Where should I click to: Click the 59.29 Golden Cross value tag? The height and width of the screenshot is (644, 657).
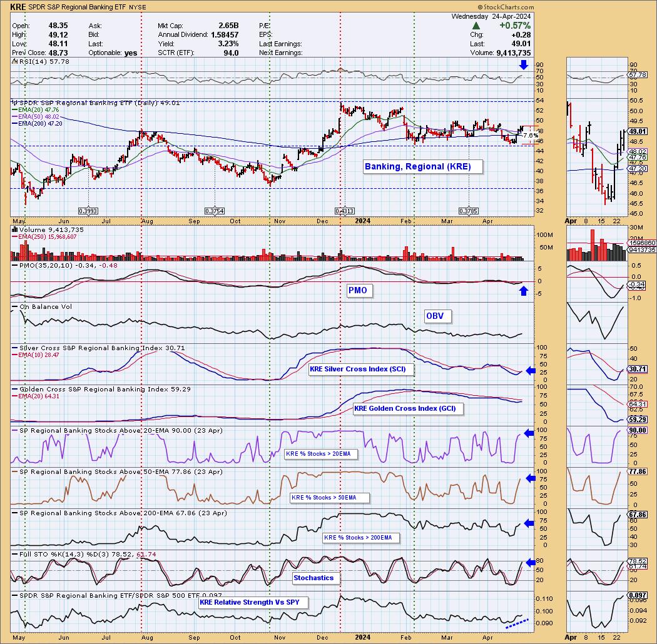(638, 420)
